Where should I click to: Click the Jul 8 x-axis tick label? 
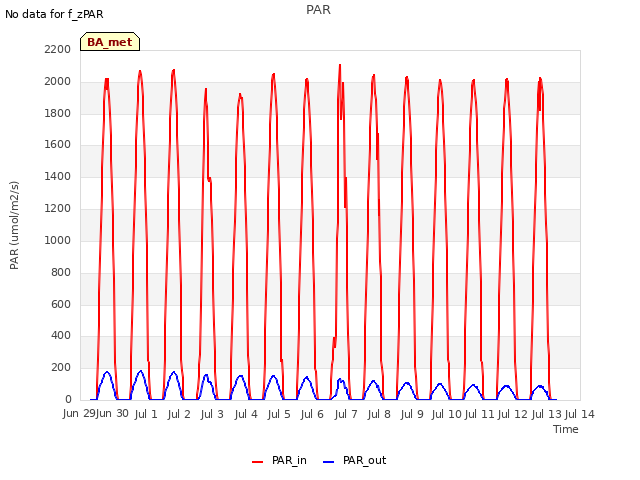(379, 414)
